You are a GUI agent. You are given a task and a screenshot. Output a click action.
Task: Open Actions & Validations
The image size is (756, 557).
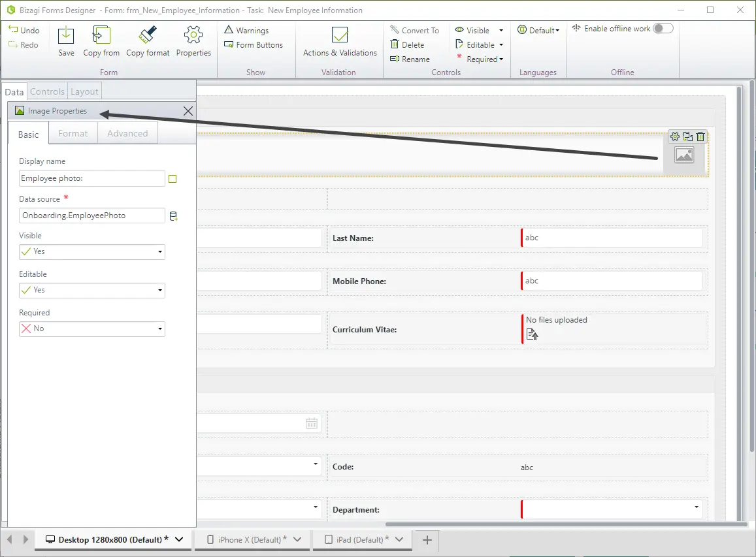[340, 41]
